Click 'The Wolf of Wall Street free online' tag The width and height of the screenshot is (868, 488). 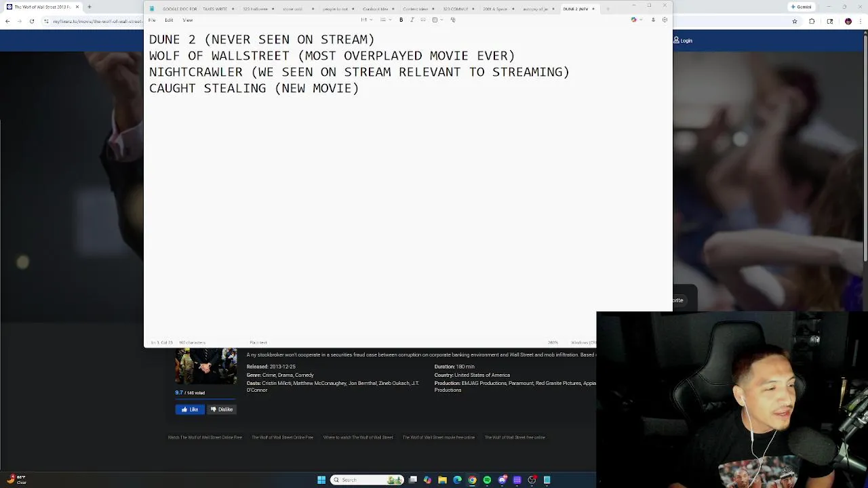tap(515, 437)
